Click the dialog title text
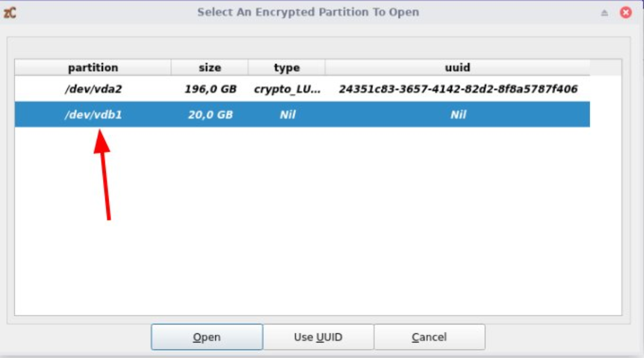644x358 pixels. (308, 12)
